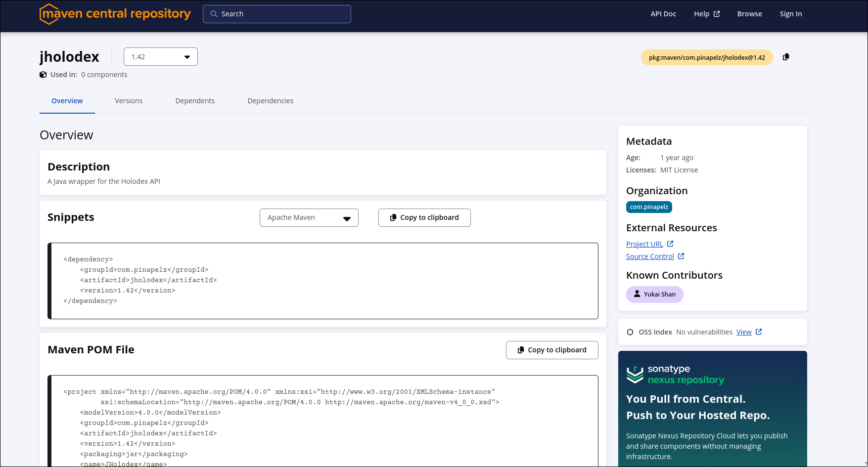Screen dimensions: 868x467
Task: Open the Source Control link
Action: [650, 256]
